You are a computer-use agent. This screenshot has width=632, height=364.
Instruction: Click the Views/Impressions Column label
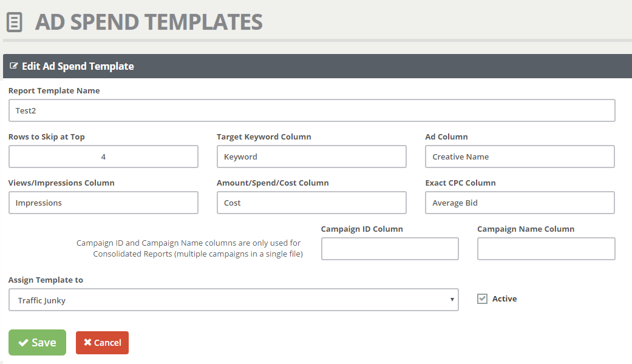click(61, 183)
